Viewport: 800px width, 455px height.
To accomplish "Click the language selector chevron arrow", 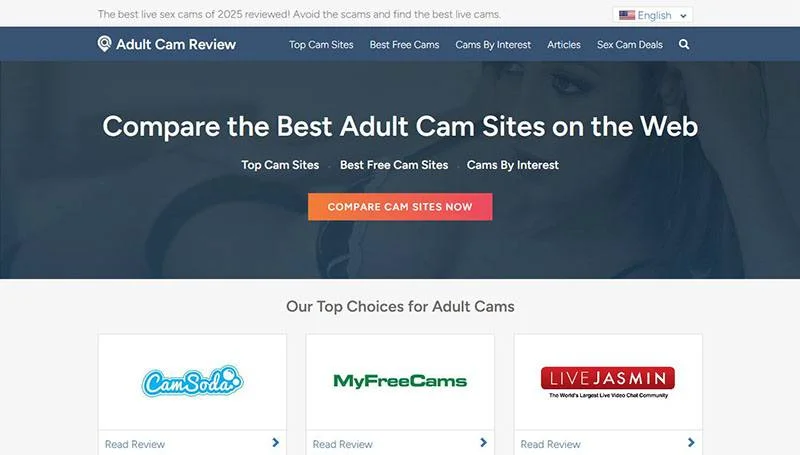I will pyautogui.click(x=683, y=16).
